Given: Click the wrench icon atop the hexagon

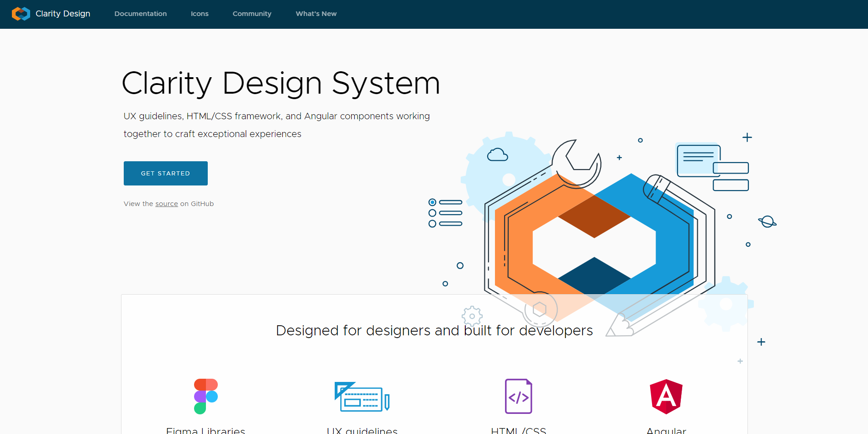Looking at the screenshot, I should (x=576, y=164).
